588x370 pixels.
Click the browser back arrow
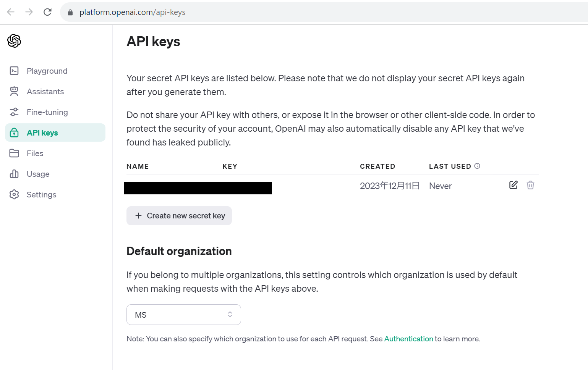11,12
